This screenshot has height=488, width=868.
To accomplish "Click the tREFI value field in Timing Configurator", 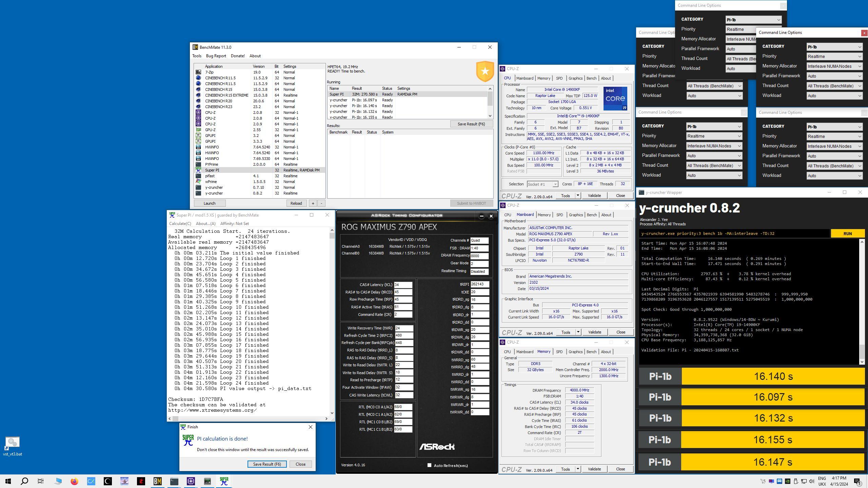I will click(x=480, y=284).
